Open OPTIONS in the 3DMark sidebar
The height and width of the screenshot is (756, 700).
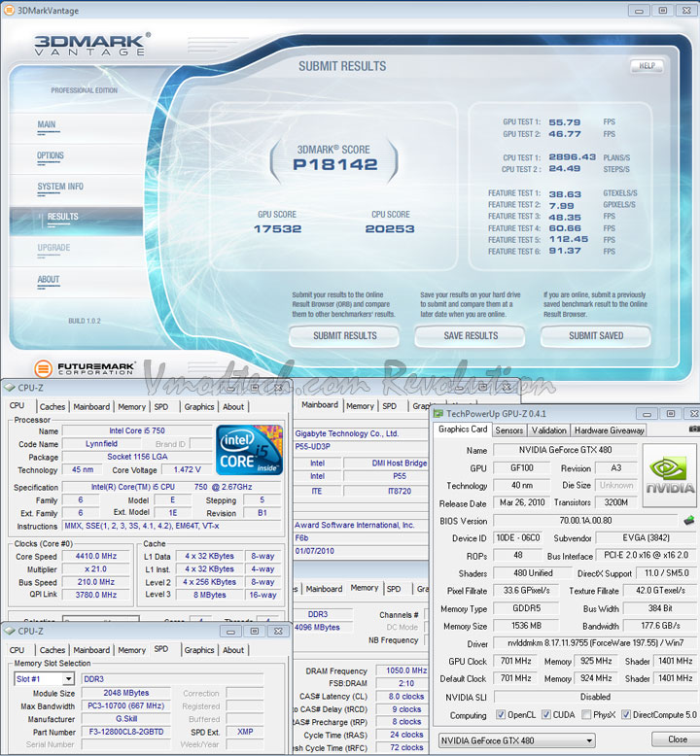click(51, 155)
